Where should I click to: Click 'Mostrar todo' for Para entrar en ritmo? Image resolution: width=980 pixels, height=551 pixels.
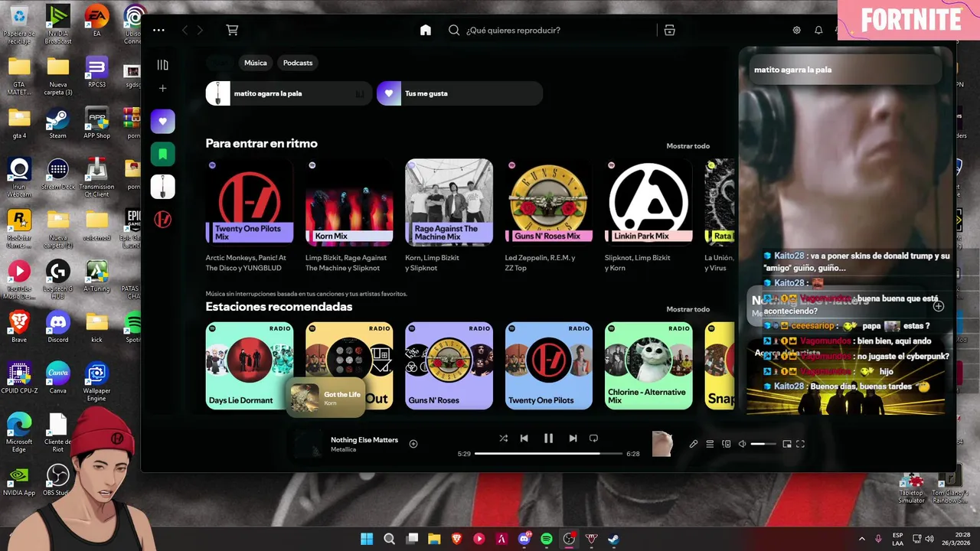point(688,146)
